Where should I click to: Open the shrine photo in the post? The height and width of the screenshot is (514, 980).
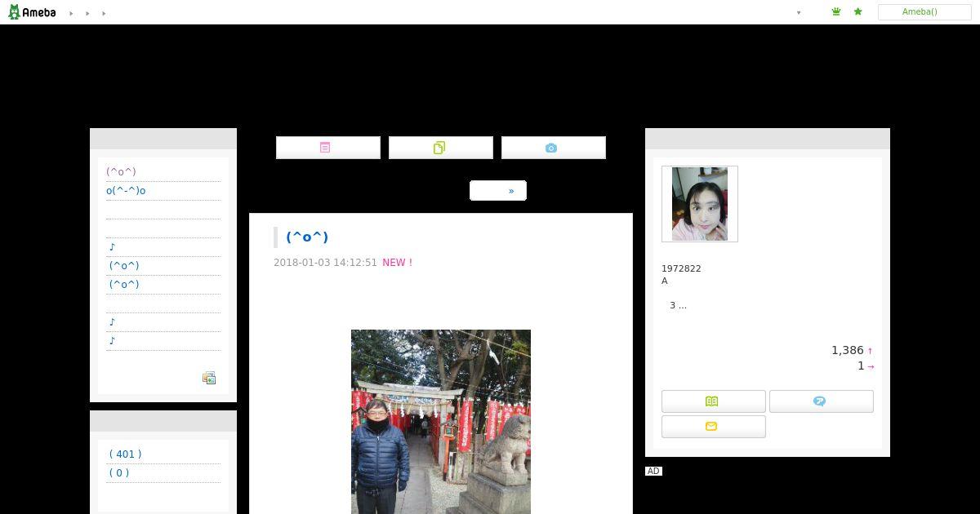pyautogui.click(x=441, y=422)
